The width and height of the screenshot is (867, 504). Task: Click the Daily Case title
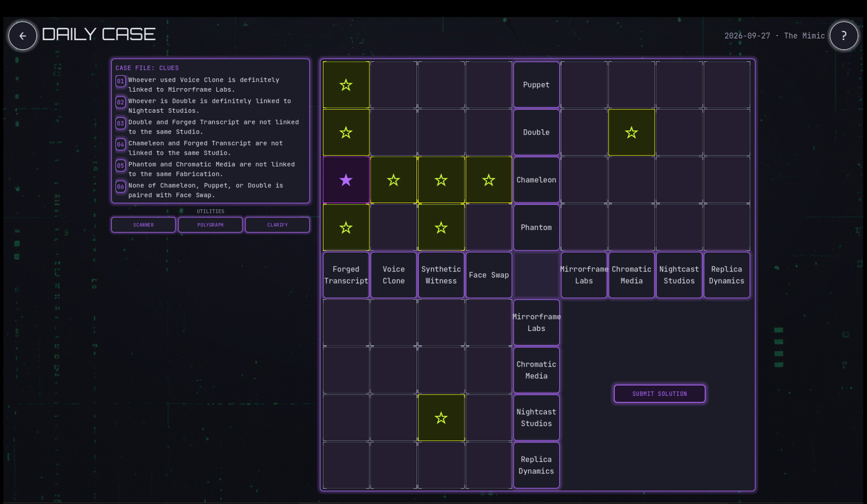click(99, 34)
